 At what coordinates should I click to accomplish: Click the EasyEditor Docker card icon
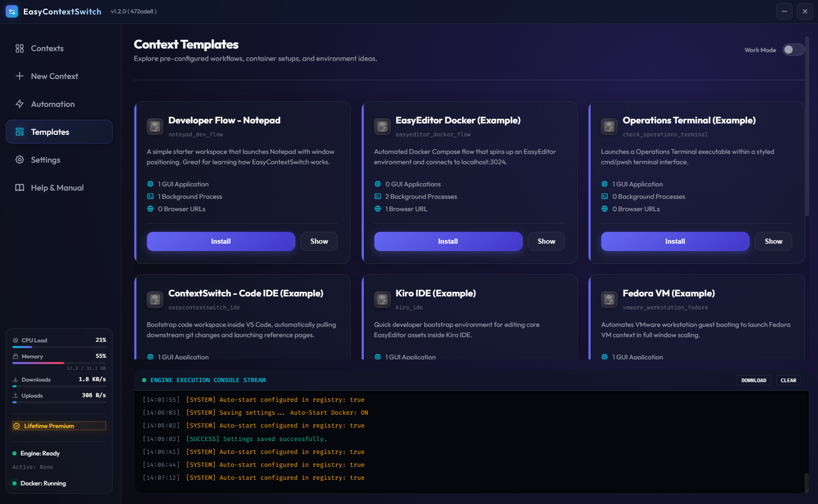click(x=382, y=126)
